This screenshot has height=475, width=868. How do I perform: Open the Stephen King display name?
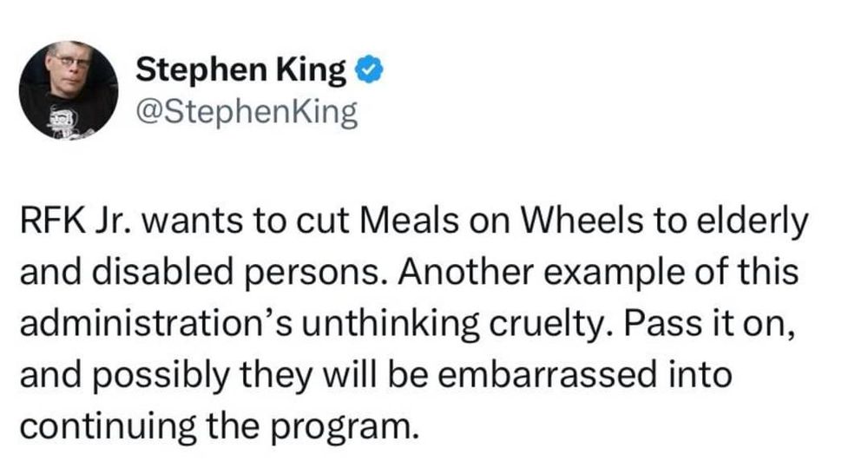(x=241, y=71)
